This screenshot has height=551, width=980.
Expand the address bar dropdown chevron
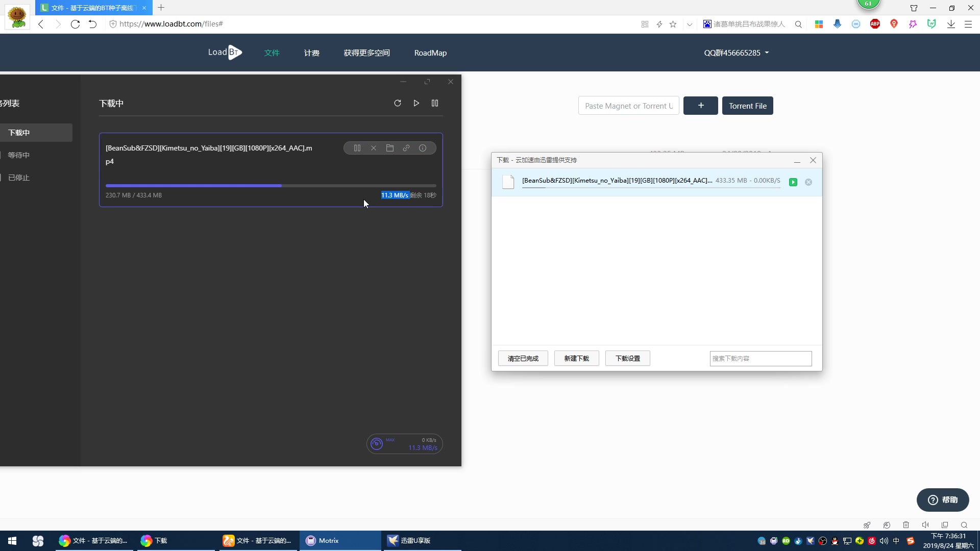pyautogui.click(x=690, y=24)
